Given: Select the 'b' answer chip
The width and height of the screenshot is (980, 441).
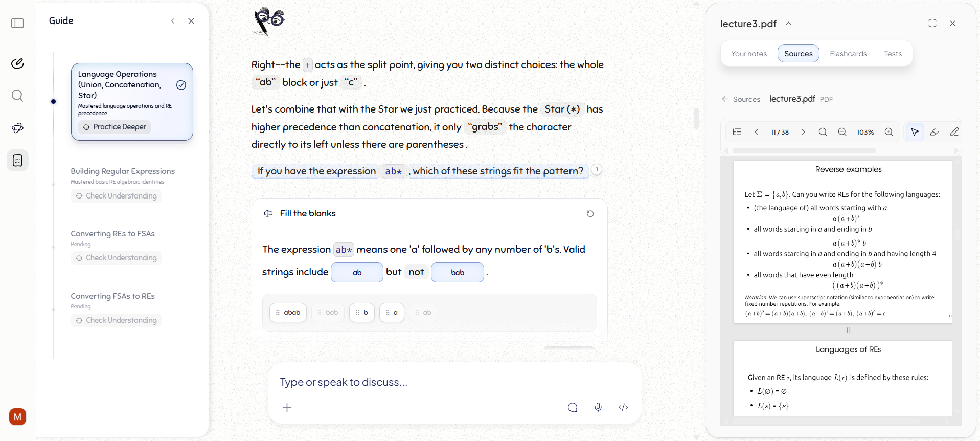Looking at the screenshot, I should tap(362, 313).
